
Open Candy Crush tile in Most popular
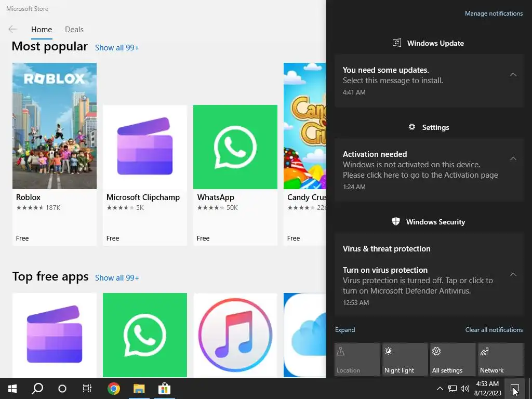coord(304,154)
